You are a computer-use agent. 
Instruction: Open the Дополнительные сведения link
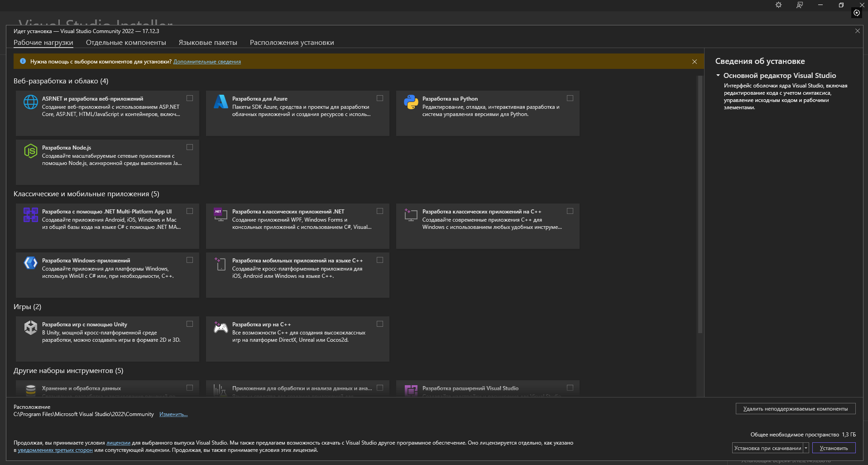pos(207,62)
